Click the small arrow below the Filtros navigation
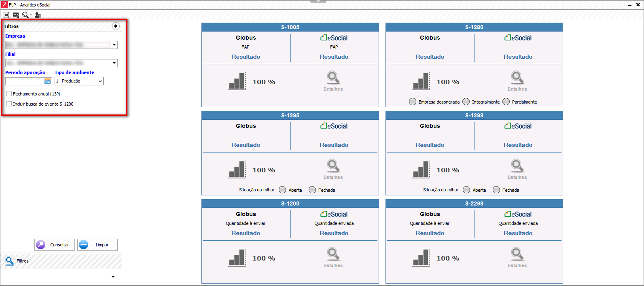Screen dimensions: 644x286 (x=113, y=277)
